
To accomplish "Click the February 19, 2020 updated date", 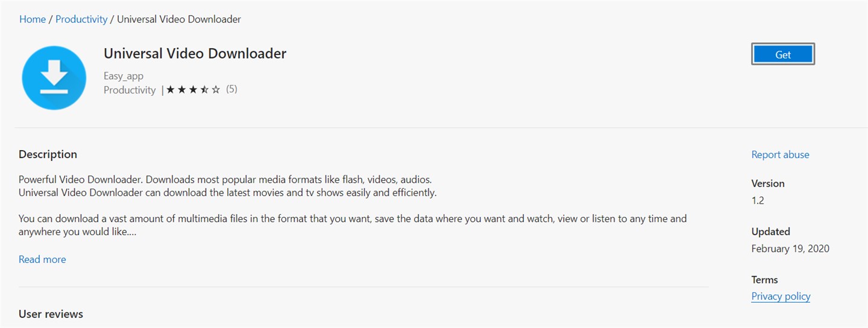I will tap(790, 248).
